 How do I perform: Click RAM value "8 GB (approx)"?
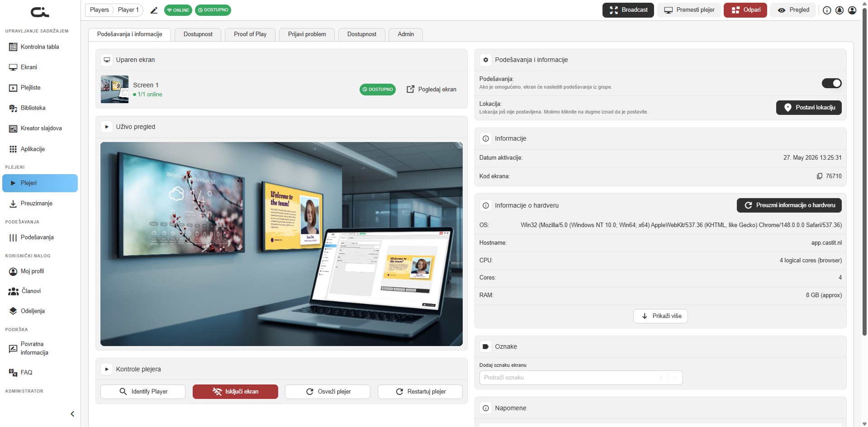[x=824, y=295]
